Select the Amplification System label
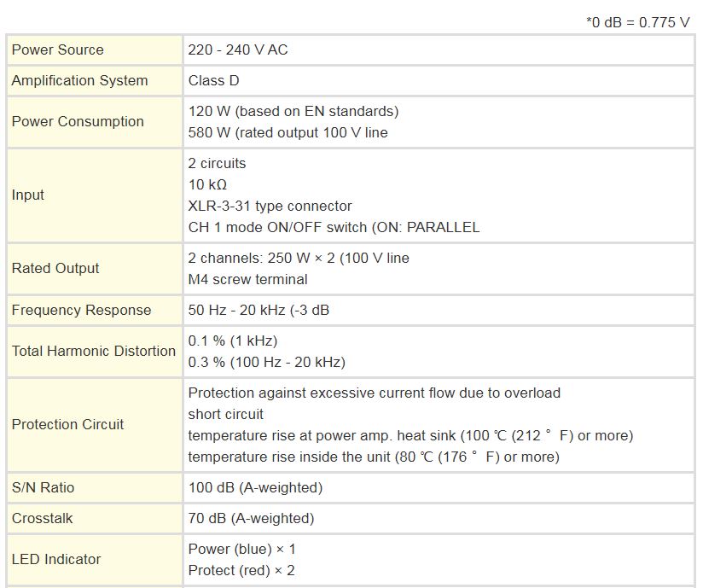Screen dimensions: 703x588 [79, 80]
